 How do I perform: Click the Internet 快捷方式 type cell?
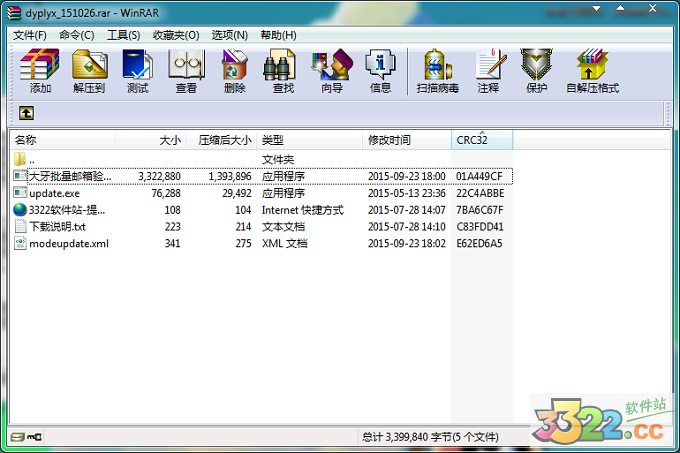(303, 210)
